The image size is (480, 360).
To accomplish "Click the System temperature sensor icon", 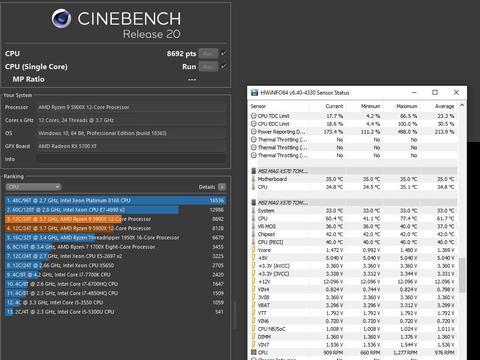I will [254, 211].
